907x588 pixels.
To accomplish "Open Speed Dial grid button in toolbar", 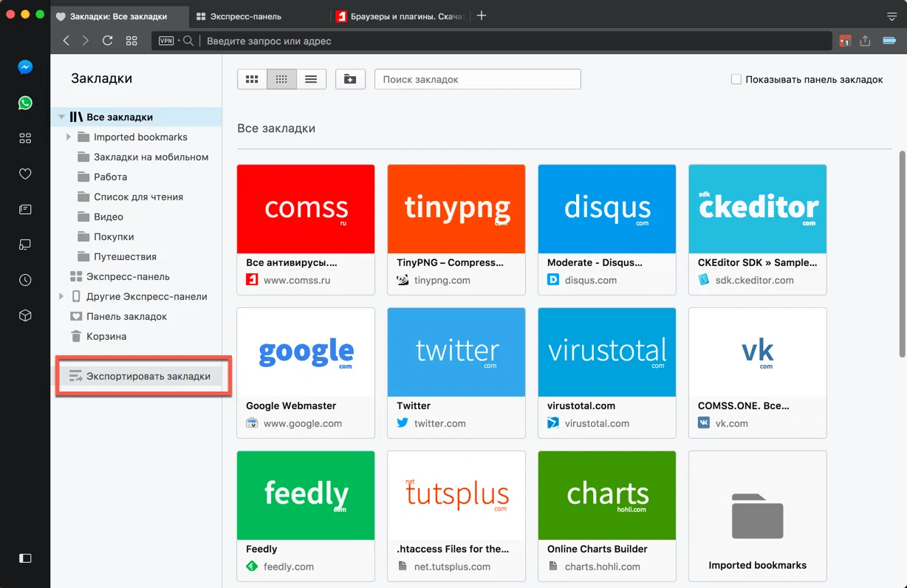I will [x=131, y=41].
